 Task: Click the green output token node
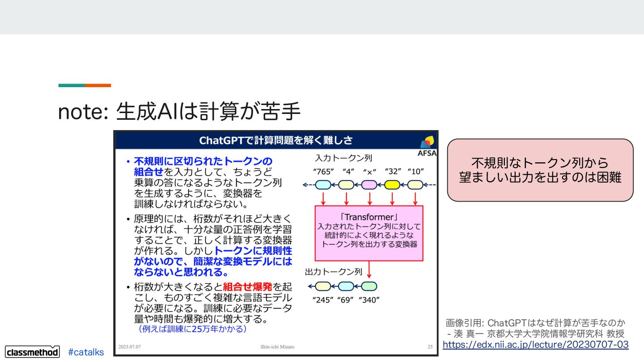pos(369,286)
